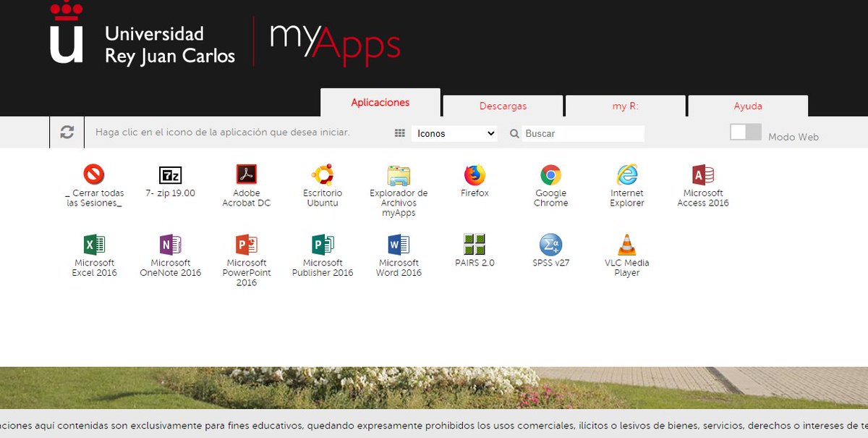Launch Microsoft Excel 2016

(x=94, y=244)
